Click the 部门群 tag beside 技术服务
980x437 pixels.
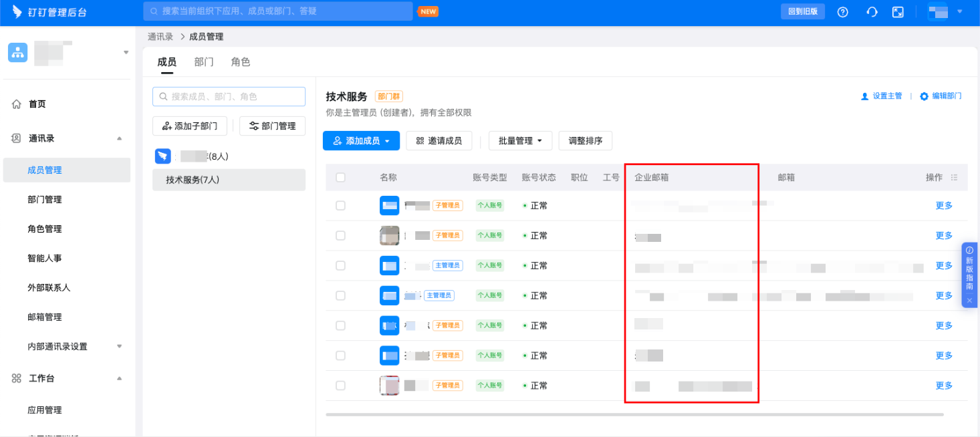[389, 97]
